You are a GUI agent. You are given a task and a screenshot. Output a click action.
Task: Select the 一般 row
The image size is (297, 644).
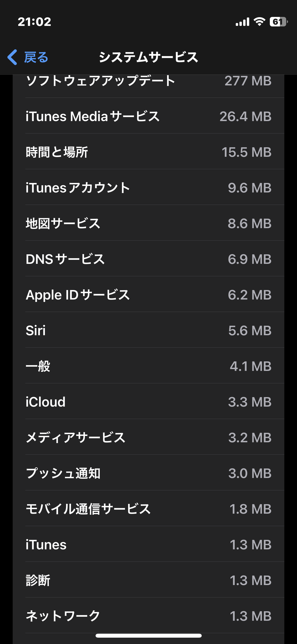point(148,366)
